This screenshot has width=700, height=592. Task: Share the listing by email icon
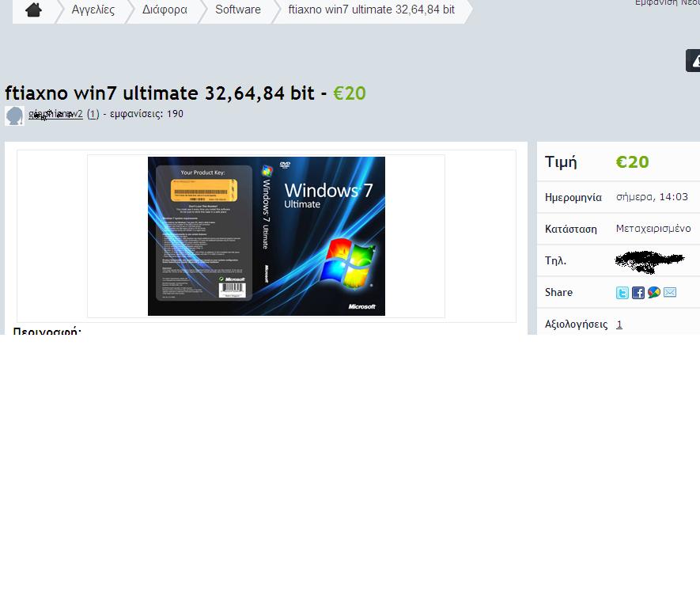point(670,293)
